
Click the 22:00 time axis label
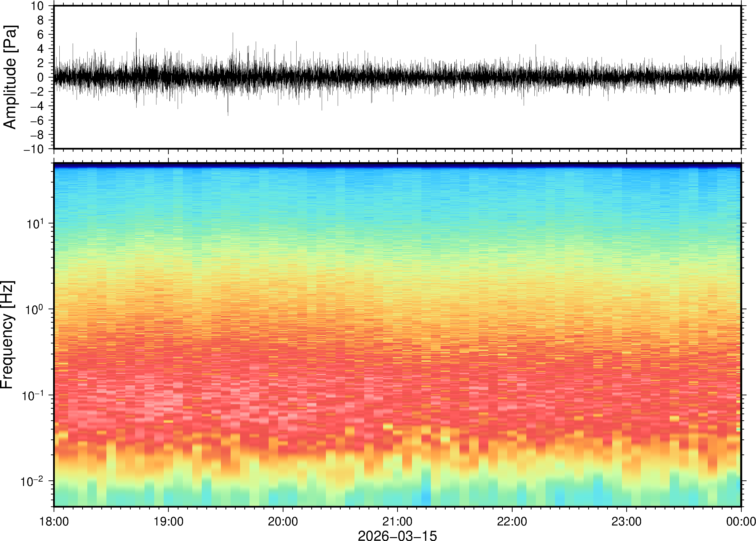pos(512,521)
